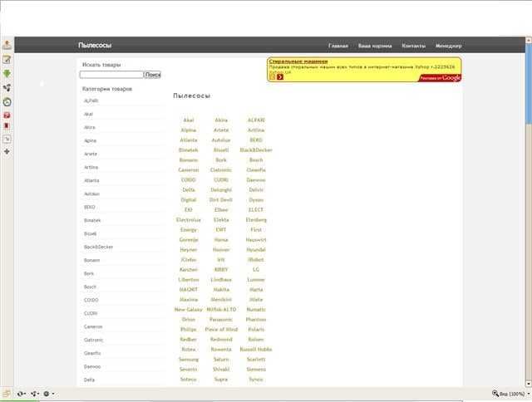Open the Philips brand link

[189, 330]
